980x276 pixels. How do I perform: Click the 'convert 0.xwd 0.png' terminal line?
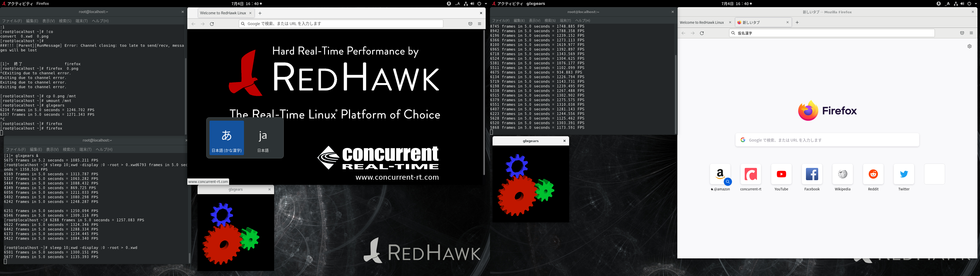[x=24, y=36]
